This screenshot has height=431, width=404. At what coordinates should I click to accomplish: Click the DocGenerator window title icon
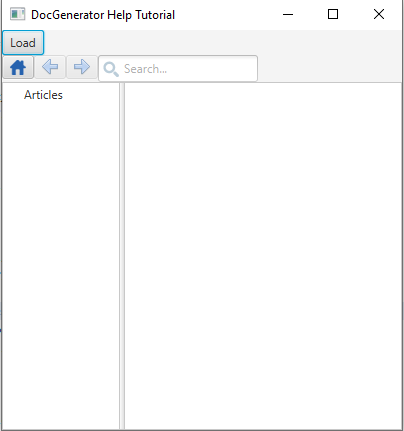pos(17,14)
